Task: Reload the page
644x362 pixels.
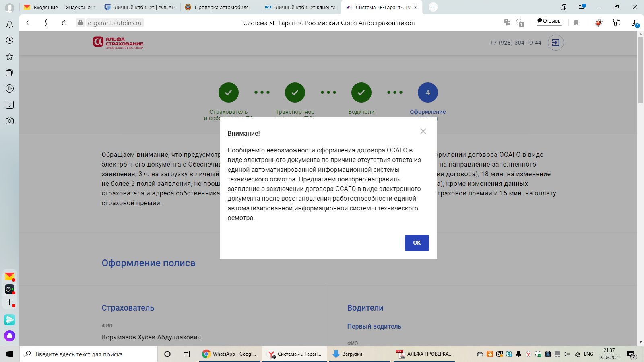Action: [64, 23]
